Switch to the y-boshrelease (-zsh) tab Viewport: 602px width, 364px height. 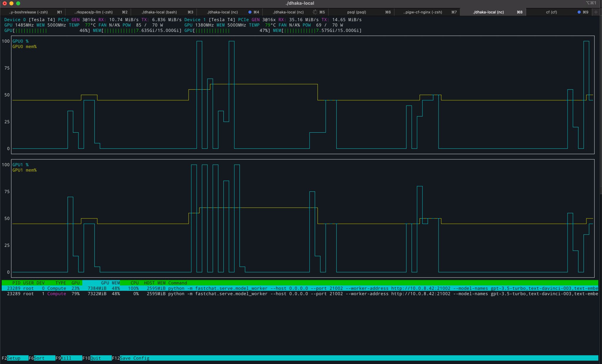point(33,12)
